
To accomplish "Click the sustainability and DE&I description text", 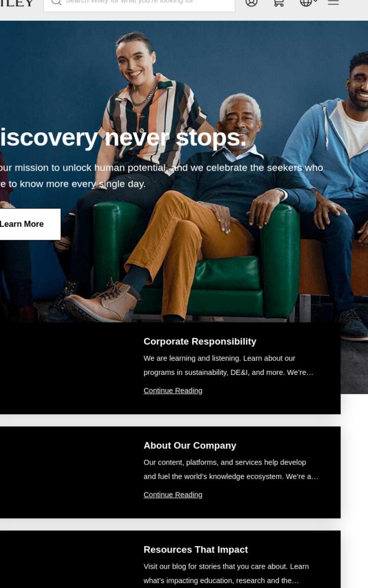I will coord(229,365).
